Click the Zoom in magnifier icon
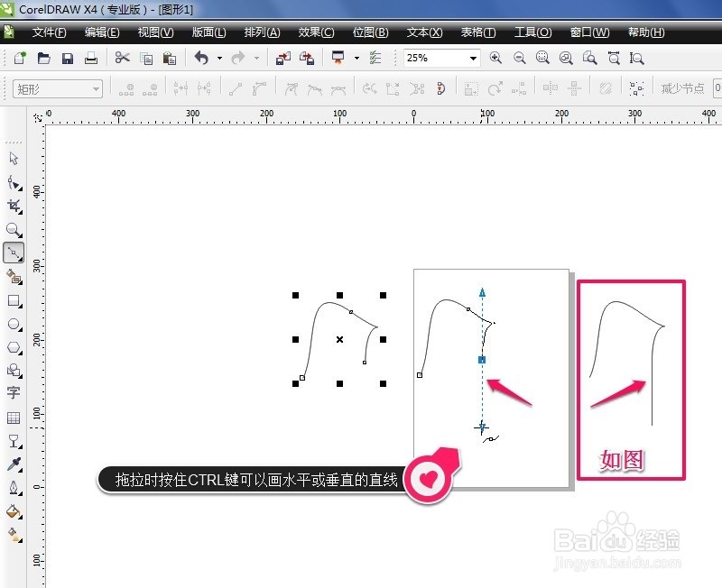This screenshot has width=722, height=588. coord(495,58)
